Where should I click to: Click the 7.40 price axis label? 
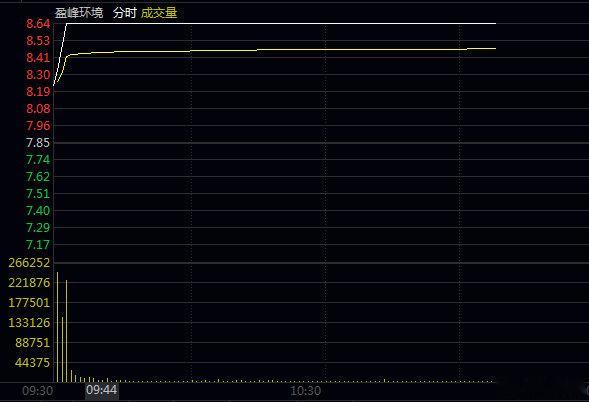[x=38, y=210]
